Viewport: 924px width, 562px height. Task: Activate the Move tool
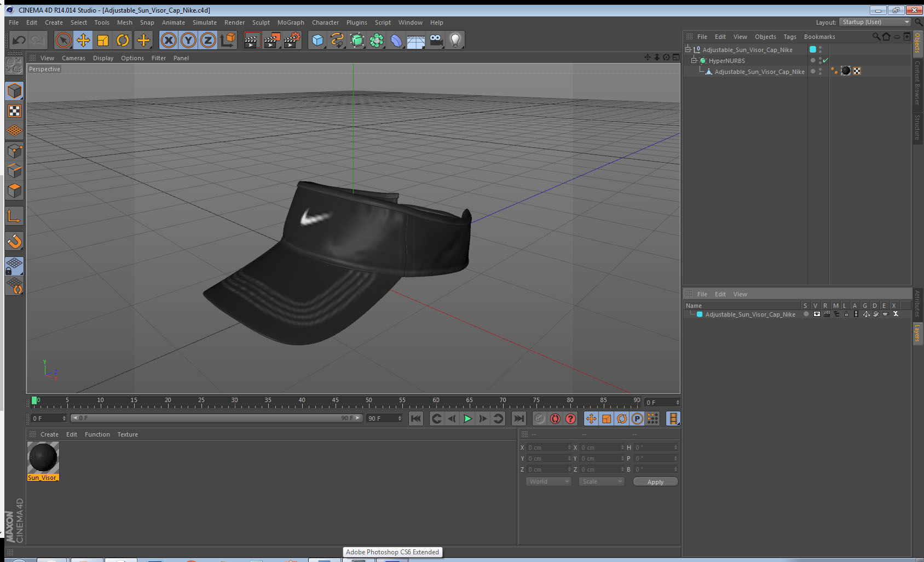[x=83, y=40]
